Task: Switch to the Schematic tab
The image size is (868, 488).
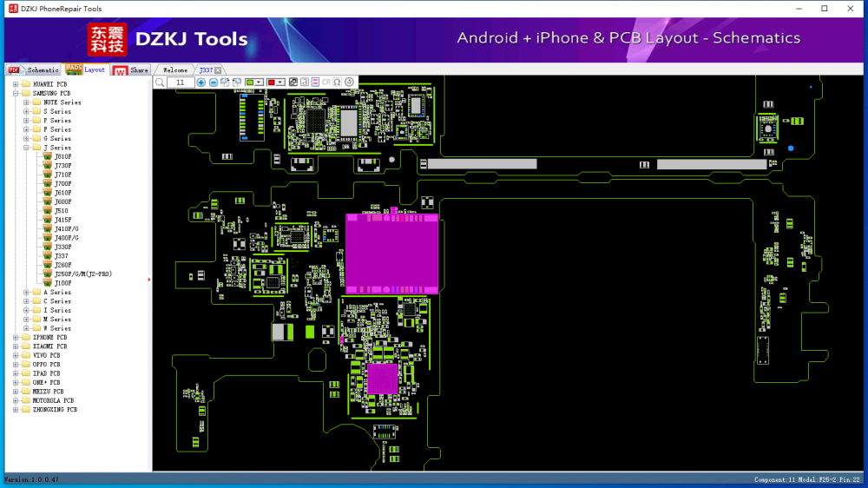Action: [x=34, y=69]
